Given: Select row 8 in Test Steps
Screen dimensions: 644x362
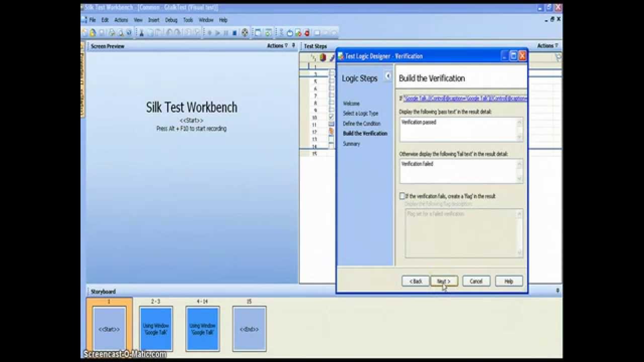Looking at the screenshot, I should [x=315, y=103].
